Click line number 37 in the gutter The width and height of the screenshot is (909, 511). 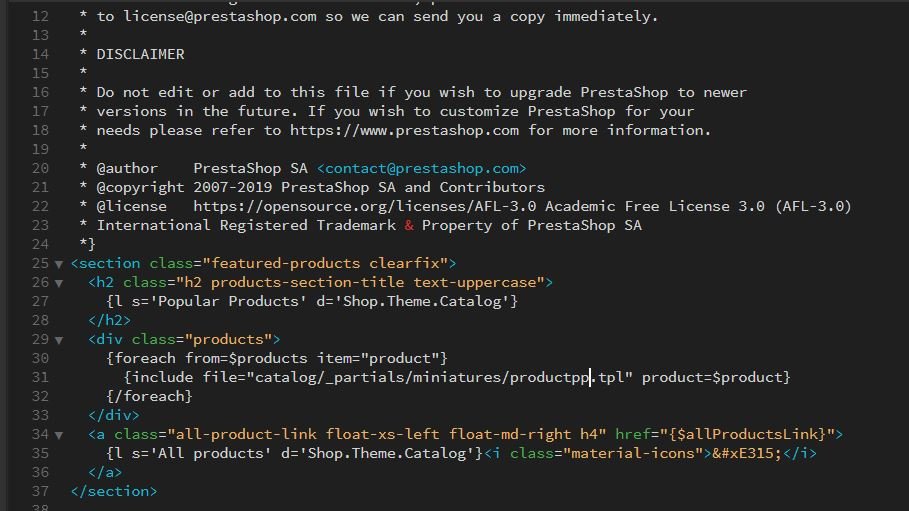click(x=40, y=491)
